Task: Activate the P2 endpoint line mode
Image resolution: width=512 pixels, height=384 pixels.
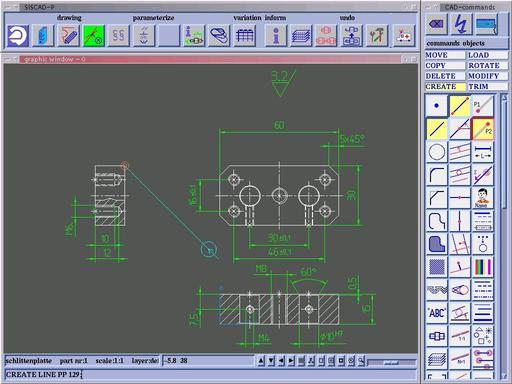Action: pos(483,129)
